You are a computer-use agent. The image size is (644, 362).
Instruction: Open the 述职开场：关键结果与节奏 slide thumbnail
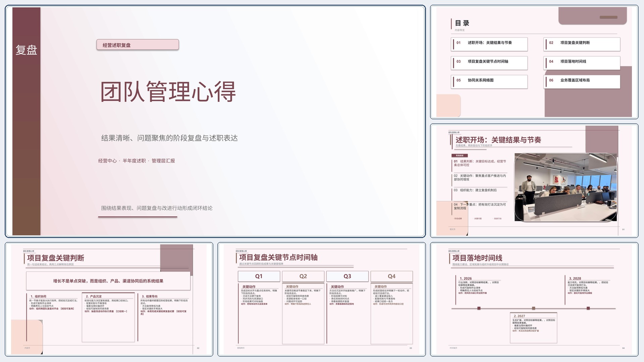(534, 181)
